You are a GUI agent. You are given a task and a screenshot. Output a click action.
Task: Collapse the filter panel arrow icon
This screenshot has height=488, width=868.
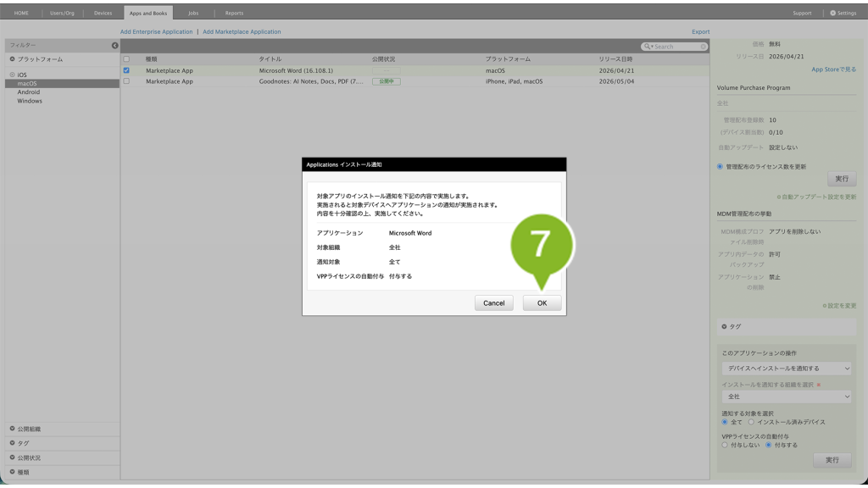coord(114,46)
